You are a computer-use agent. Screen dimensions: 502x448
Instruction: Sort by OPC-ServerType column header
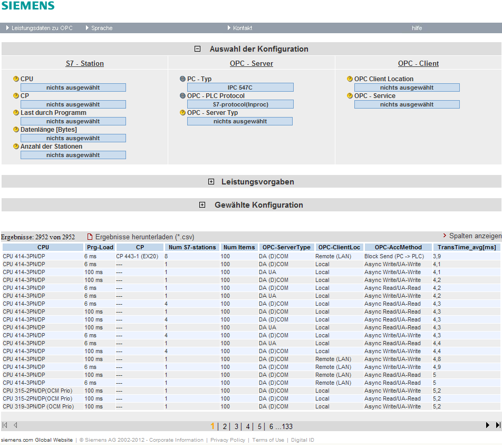click(x=286, y=247)
